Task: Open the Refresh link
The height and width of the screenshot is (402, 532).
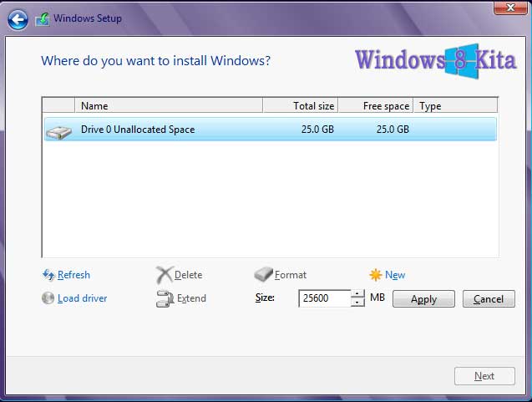Action: pos(73,275)
